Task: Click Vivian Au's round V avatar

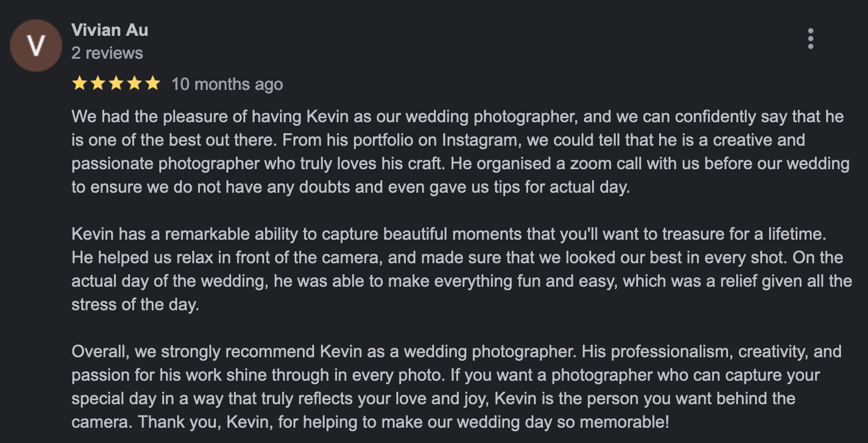Action: [36, 46]
